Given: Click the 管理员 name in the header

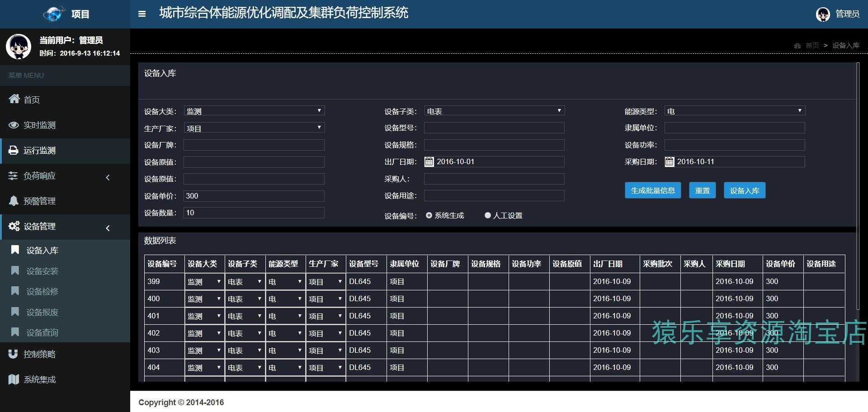Looking at the screenshot, I should [847, 14].
